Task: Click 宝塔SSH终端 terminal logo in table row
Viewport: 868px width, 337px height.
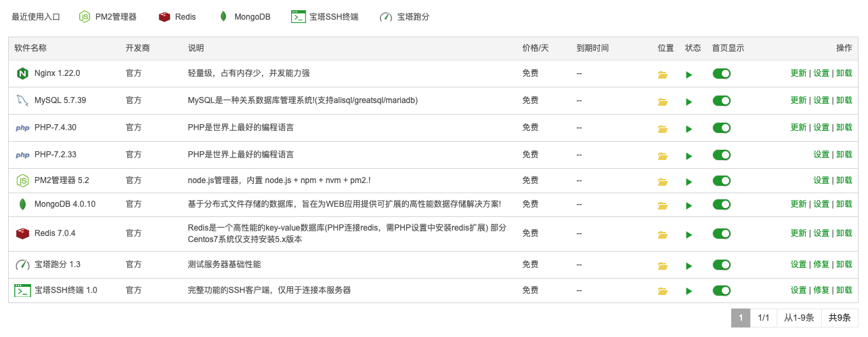Action: pos(23,290)
